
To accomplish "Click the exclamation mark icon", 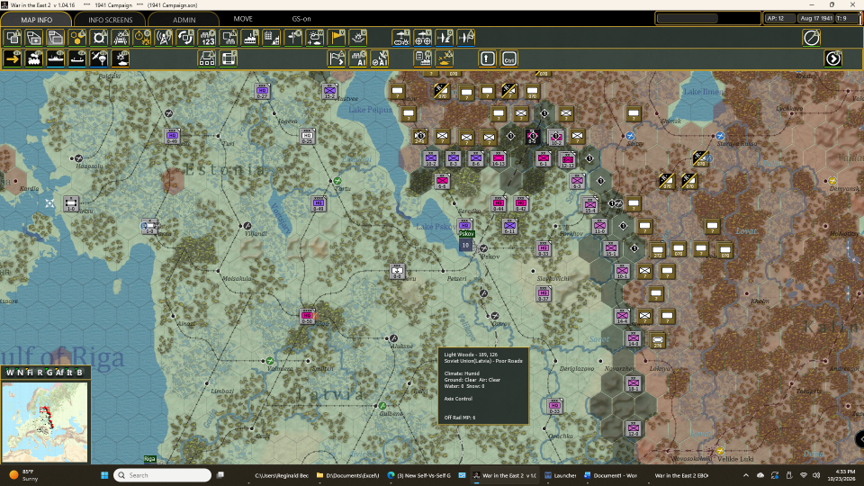I will [487, 58].
